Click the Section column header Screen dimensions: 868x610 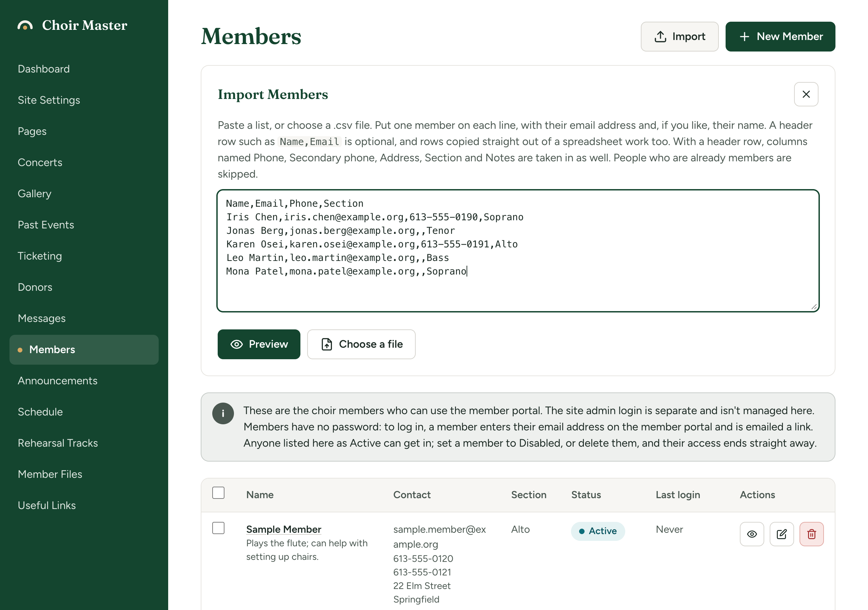click(x=529, y=494)
